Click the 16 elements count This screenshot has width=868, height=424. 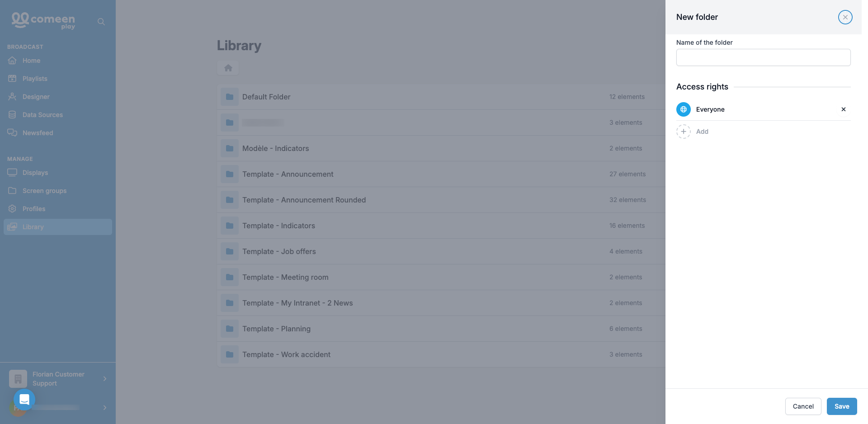tap(627, 226)
